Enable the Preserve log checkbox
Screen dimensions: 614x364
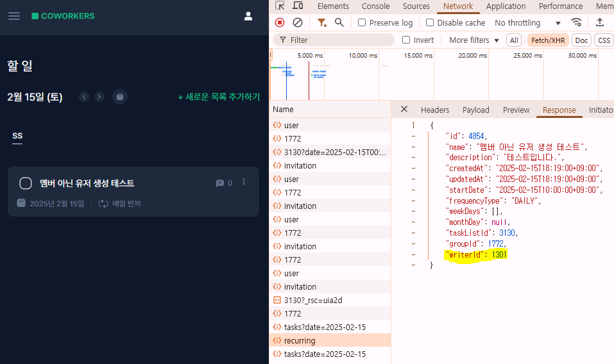point(362,22)
